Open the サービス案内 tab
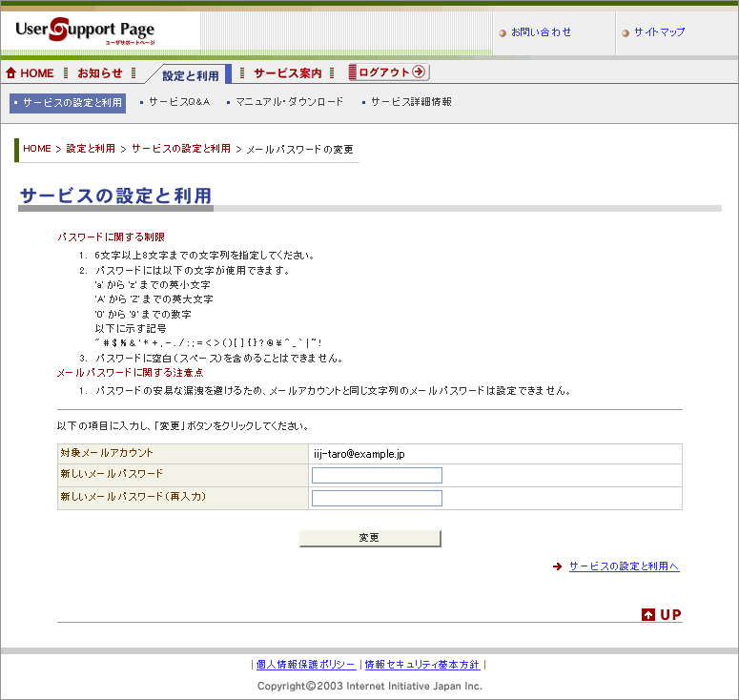This screenshot has width=739, height=700. click(287, 73)
